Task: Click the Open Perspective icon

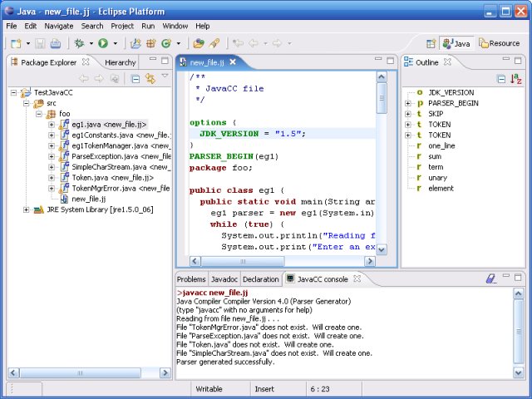Action: (x=431, y=43)
